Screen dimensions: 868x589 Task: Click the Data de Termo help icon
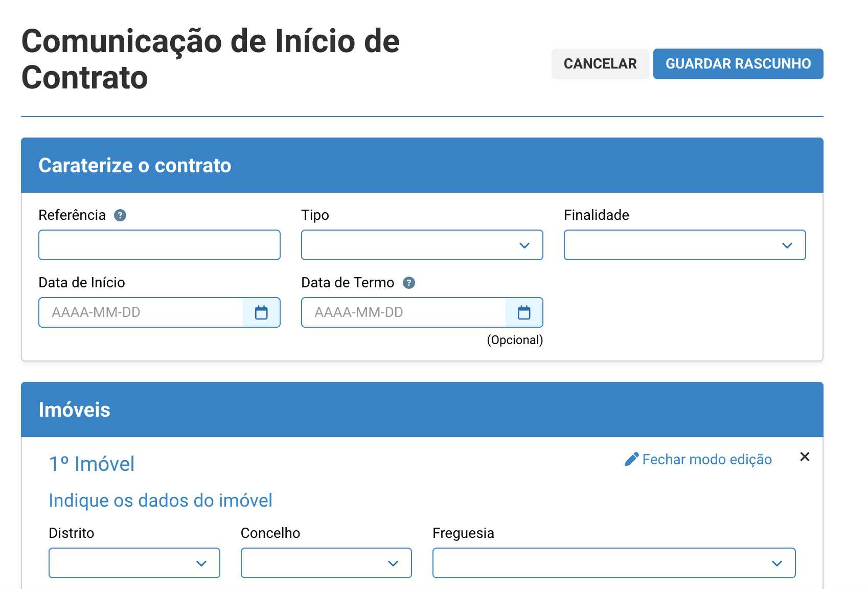409,283
